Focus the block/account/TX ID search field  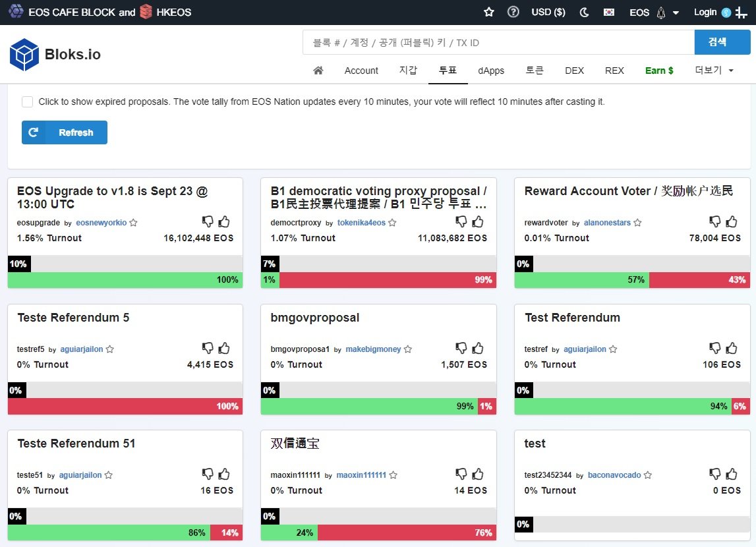(x=498, y=43)
